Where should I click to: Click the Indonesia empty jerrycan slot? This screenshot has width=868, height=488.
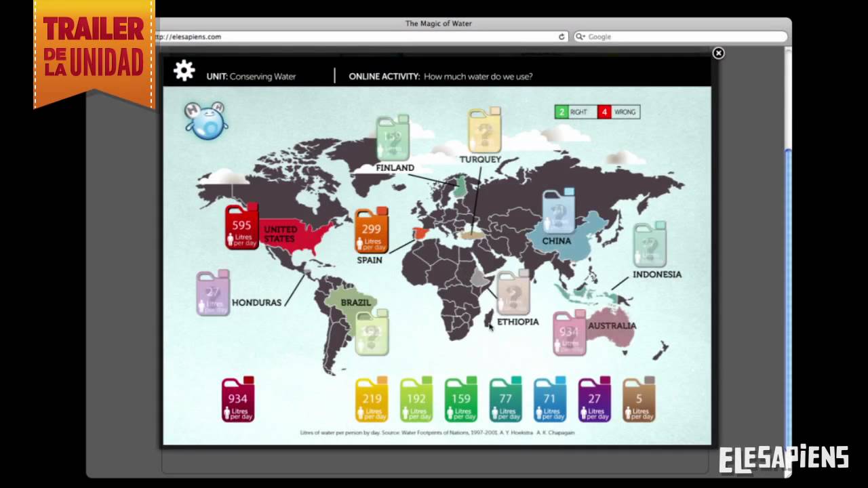coord(650,245)
